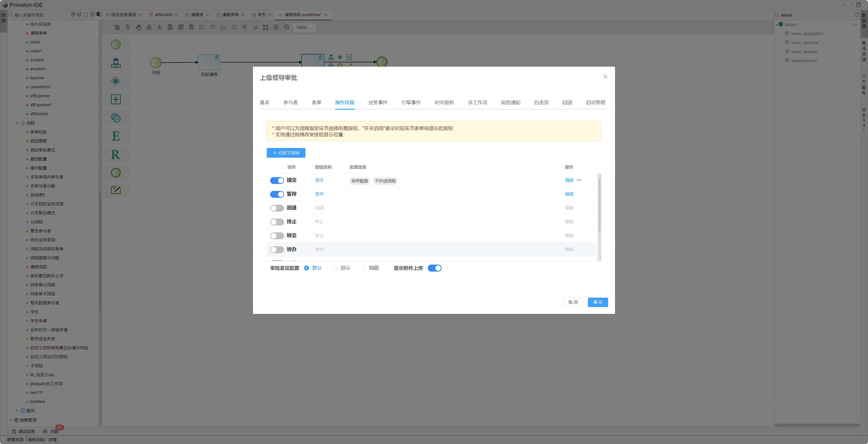868x444 pixels.
Task: Click the zoom in magnifier icon
Action: pos(276,27)
